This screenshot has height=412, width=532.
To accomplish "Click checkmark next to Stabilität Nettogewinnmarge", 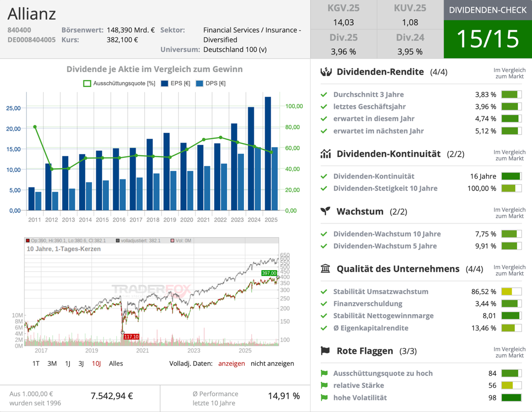I will pos(324,316).
